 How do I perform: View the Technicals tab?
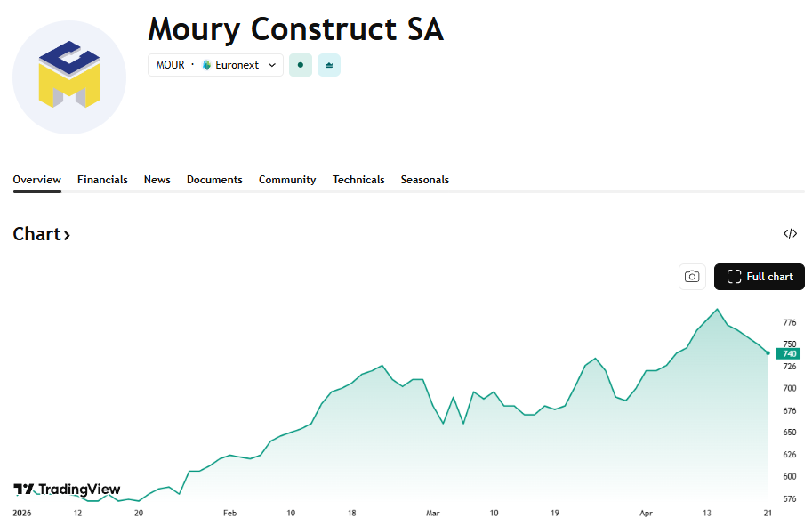click(358, 180)
